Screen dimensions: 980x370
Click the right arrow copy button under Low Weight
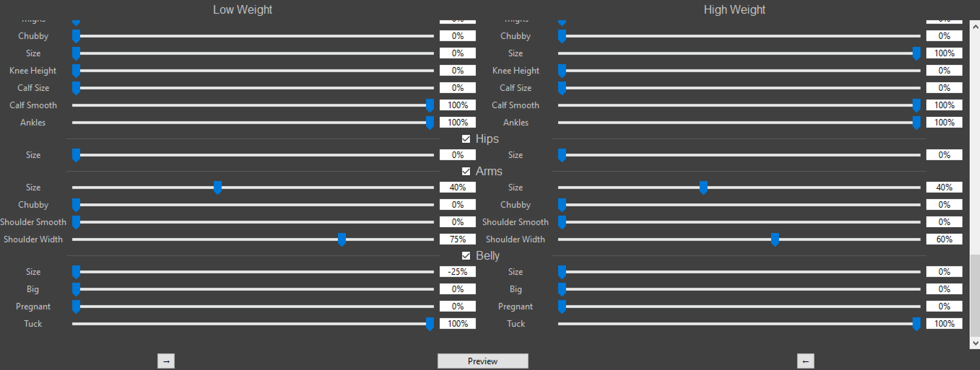point(166,361)
